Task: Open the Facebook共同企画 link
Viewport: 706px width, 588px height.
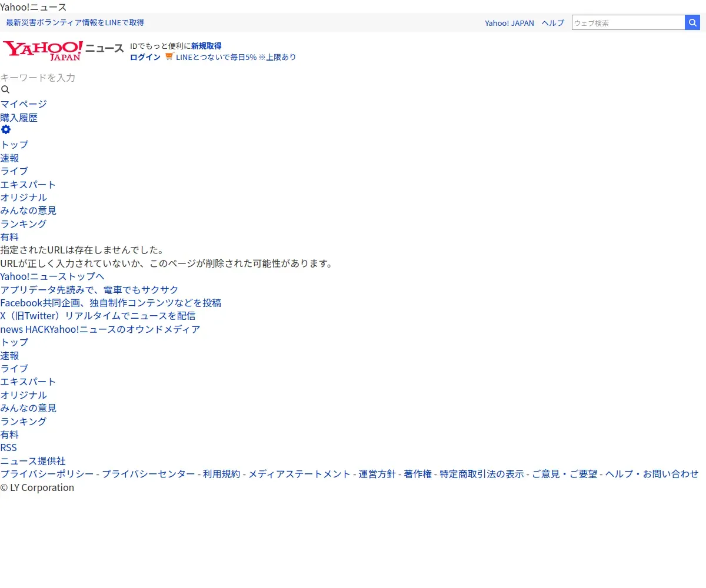Action: click(111, 303)
